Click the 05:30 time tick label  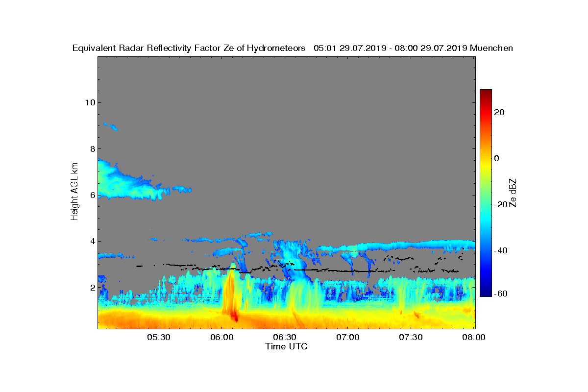(x=158, y=338)
